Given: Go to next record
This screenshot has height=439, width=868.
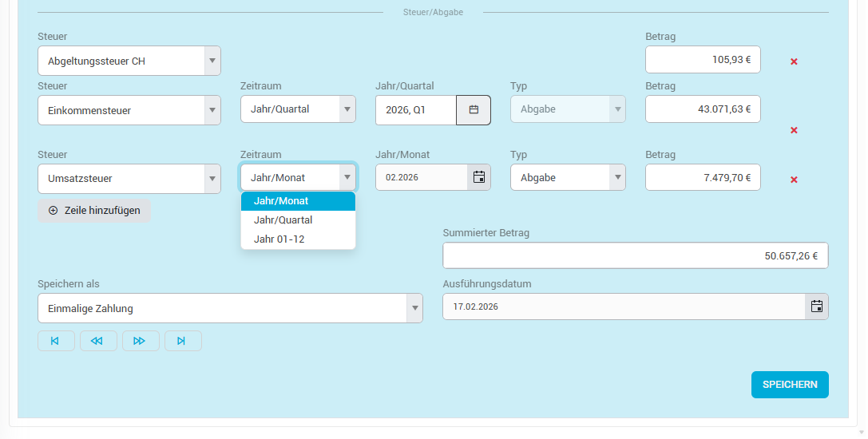Looking at the screenshot, I should coord(140,341).
